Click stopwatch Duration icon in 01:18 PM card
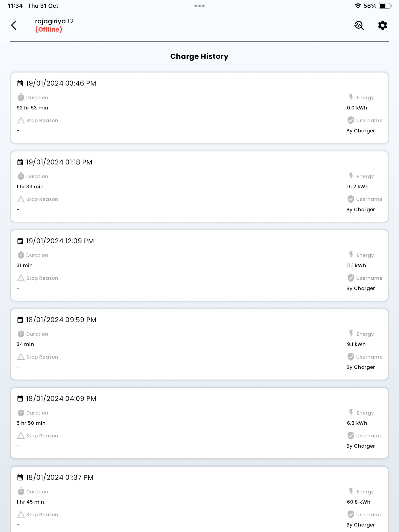 click(x=21, y=176)
